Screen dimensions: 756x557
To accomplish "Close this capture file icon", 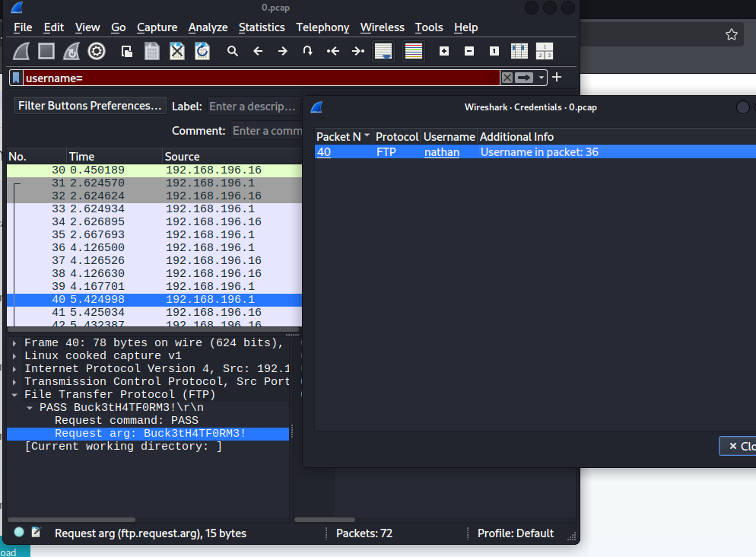I will coord(177,51).
